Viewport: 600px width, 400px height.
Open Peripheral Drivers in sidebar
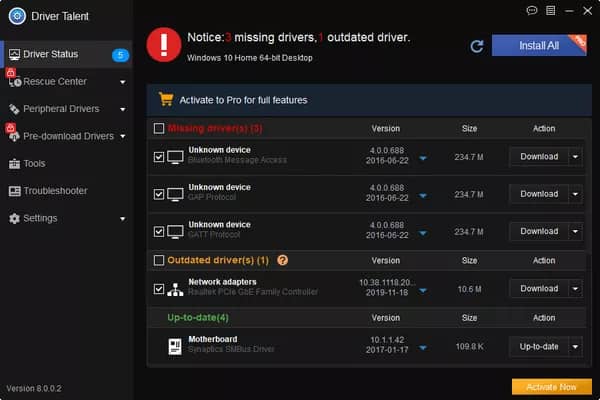pos(66,109)
